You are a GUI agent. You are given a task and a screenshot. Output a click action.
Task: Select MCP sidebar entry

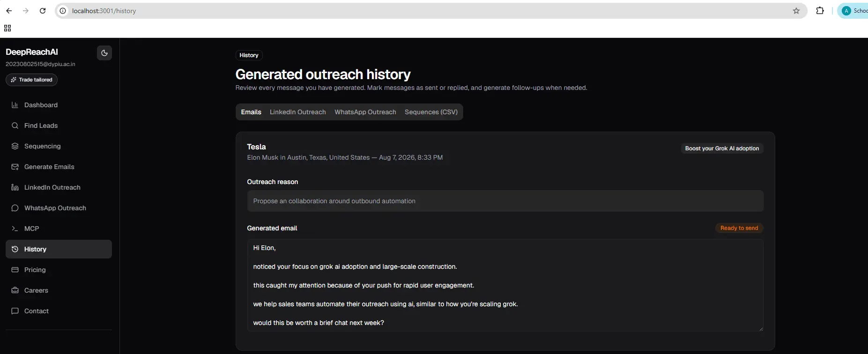59,229
